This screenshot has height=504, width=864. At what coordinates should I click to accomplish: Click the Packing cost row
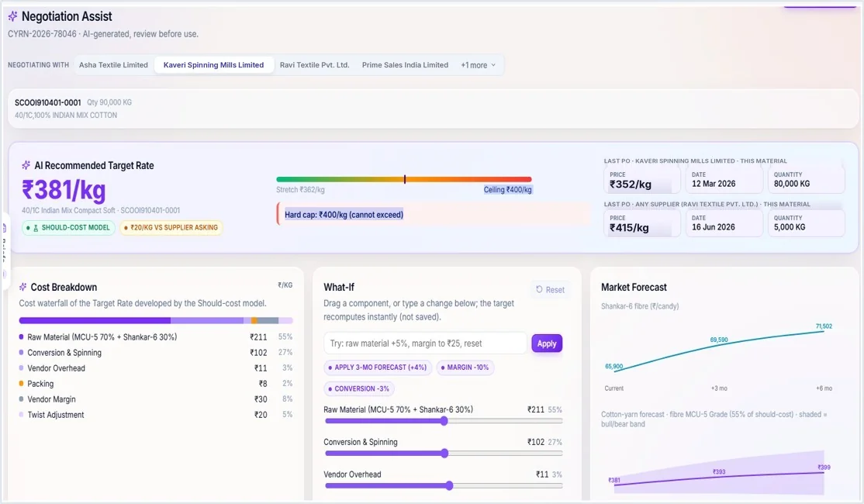click(x=156, y=383)
